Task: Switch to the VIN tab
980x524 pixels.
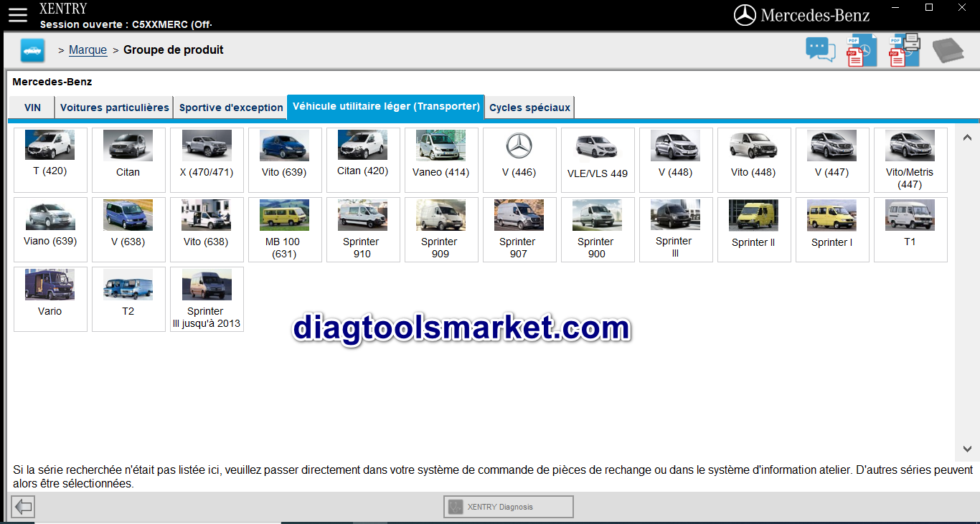Action: click(32, 108)
